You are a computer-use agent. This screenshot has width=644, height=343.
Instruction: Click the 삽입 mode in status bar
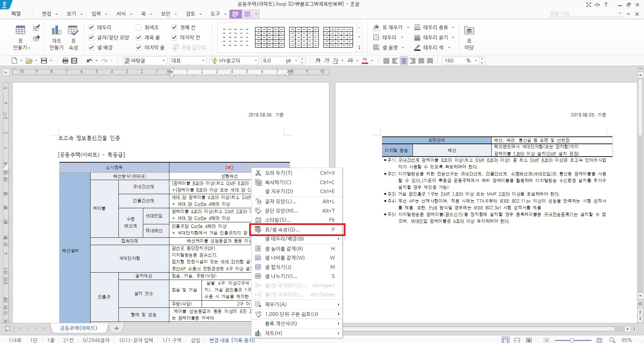195,340
